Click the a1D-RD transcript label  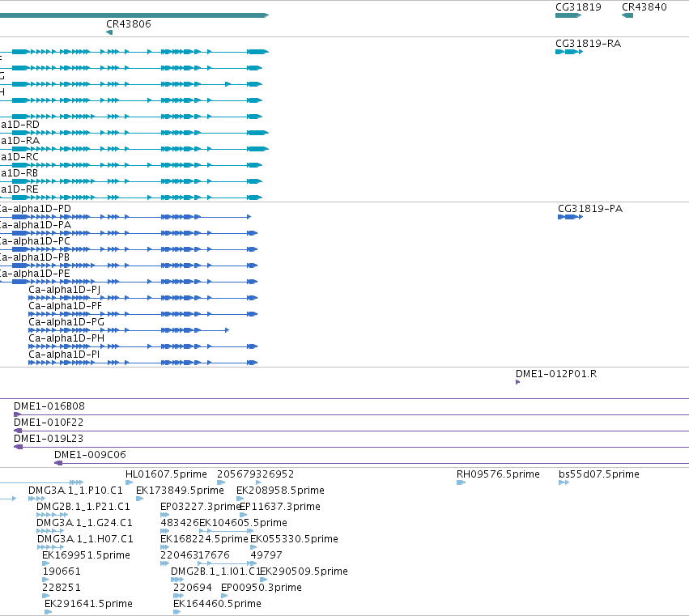point(19,125)
